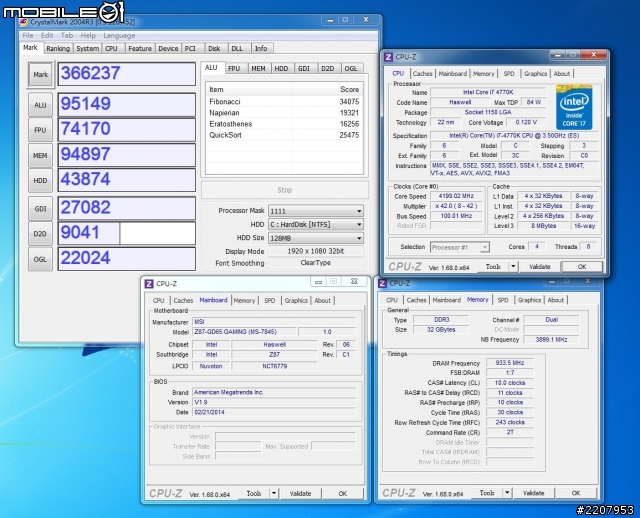Open the Graphics tab in the Mainboard CPU-Z window
This screenshot has width=640, height=518.
(296, 300)
